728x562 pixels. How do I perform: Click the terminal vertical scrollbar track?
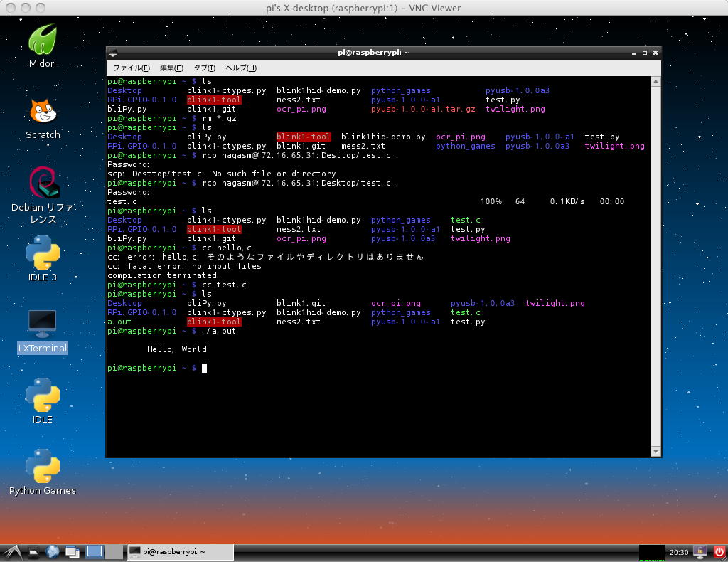coord(655,266)
